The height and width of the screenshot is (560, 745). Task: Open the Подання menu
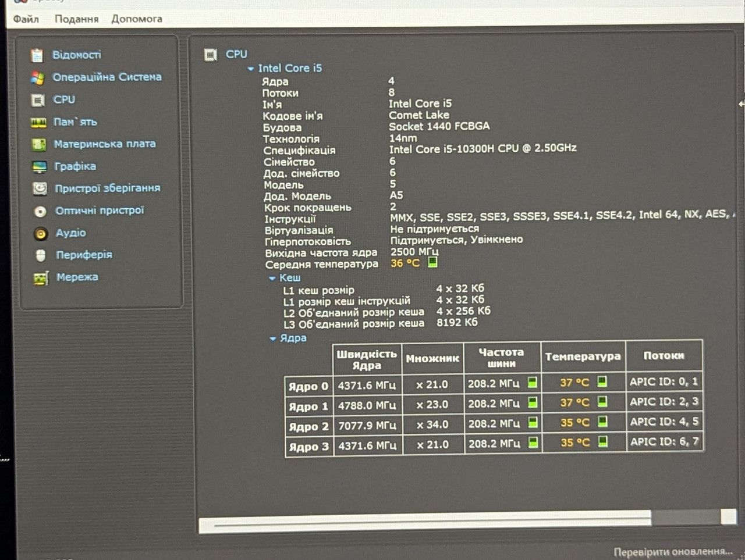click(76, 19)
